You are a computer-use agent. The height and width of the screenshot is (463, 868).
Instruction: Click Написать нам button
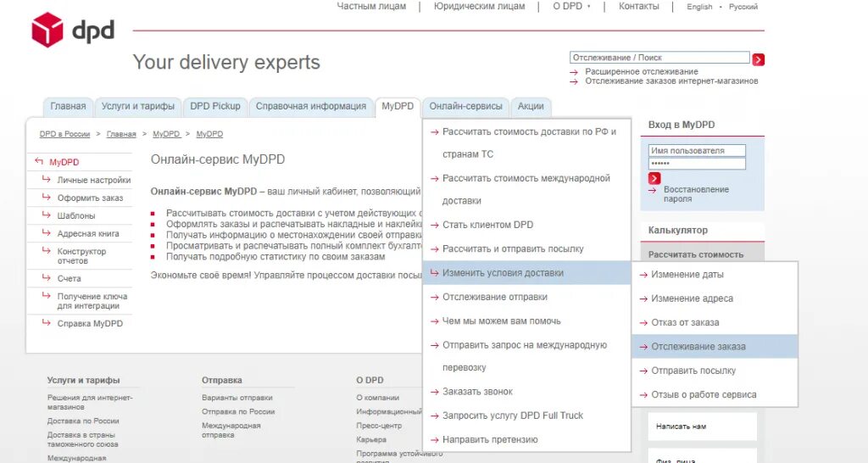(703, 427)
